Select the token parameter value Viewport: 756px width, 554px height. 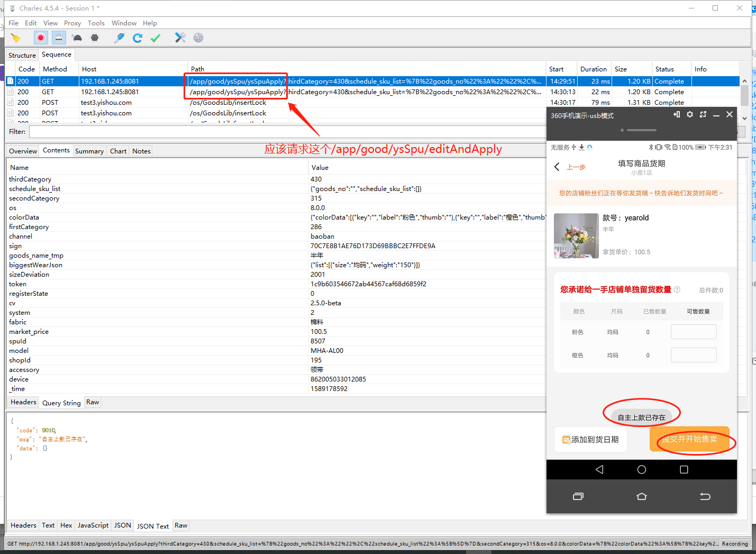pyautogui.click(x=368, y=284)
